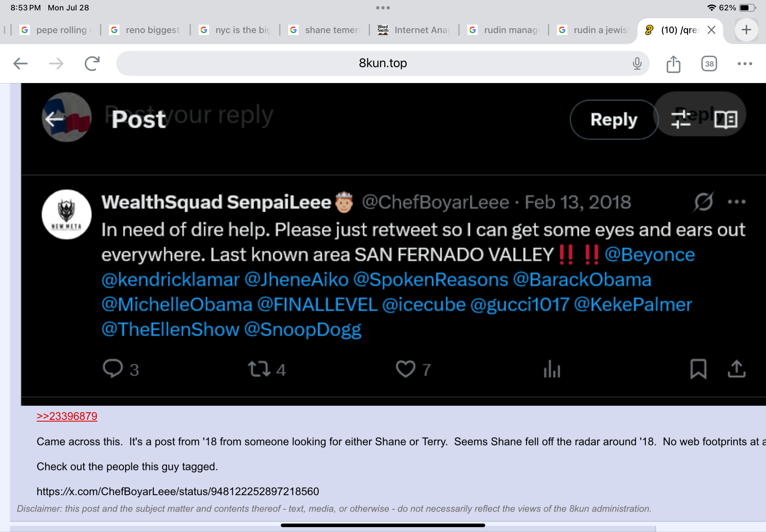Open the browser share sheet icon
Image resolution: width=766 pixels, height=532 pixels.
point(673,64)
